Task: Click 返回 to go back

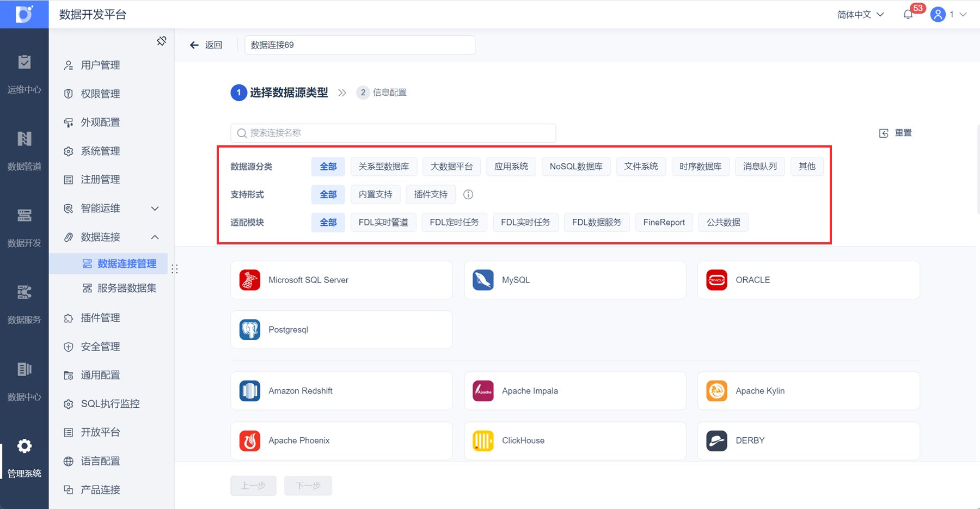Action: 213,45
